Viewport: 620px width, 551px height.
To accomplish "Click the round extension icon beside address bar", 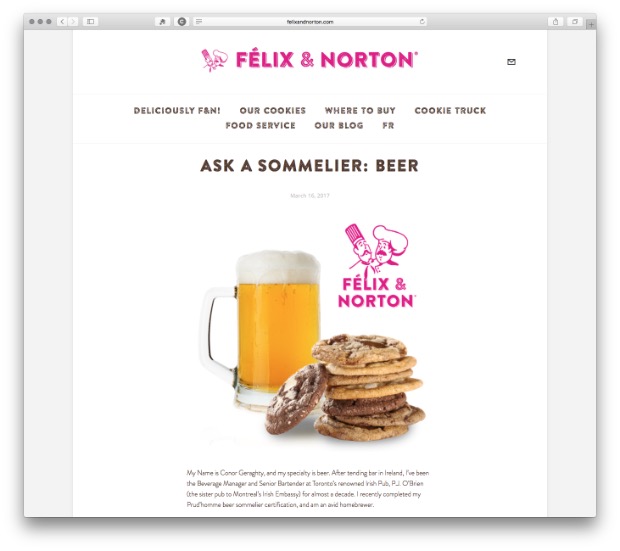I will click(x=181, y=21).
